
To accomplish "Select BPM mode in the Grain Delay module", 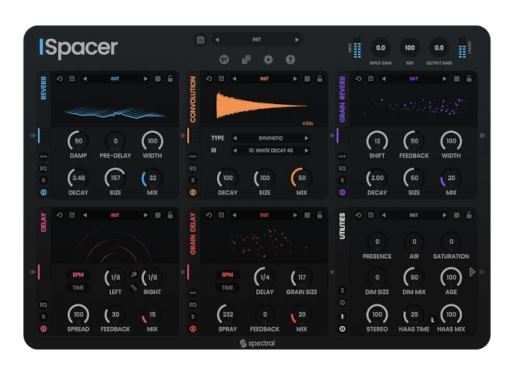I will click(x=227, y=275).
